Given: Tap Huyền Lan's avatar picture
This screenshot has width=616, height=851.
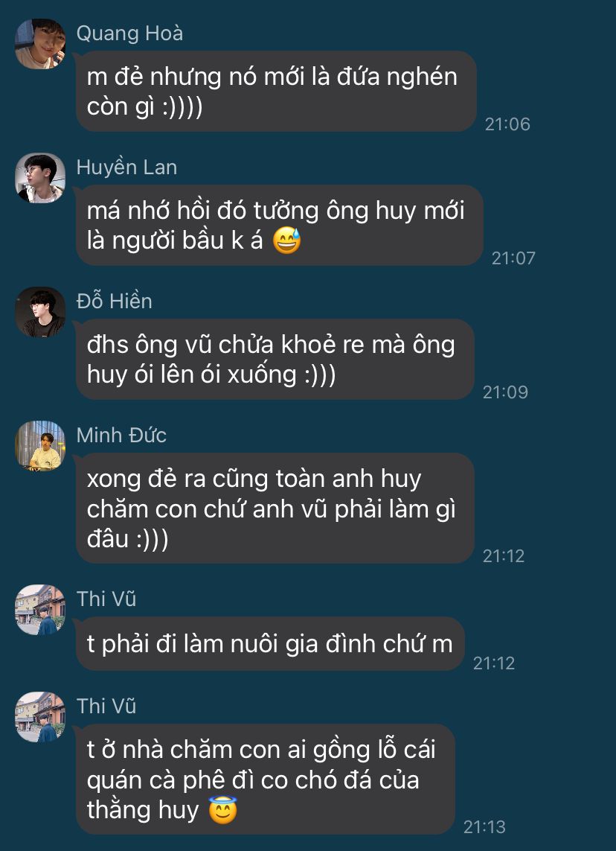Looking at the screenshot, I should tap(40, 178).
